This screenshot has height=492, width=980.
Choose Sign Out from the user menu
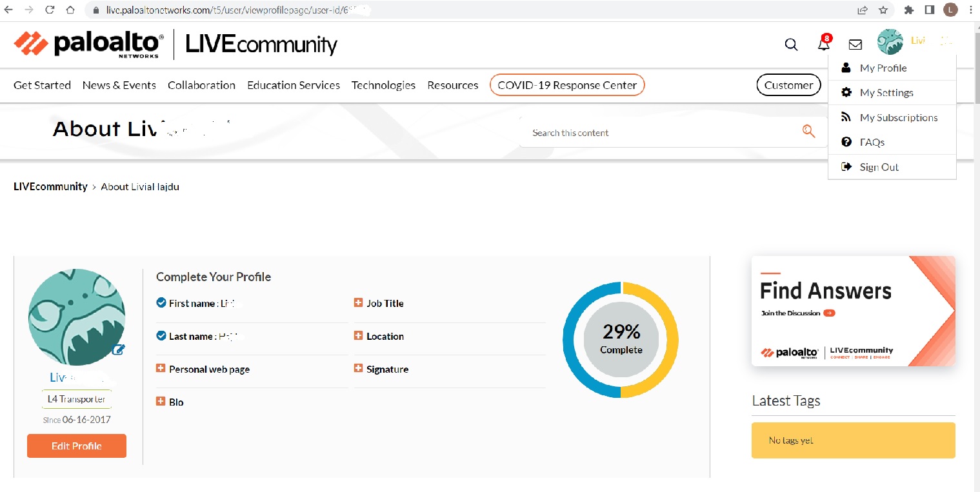click(x=879, y=167)
